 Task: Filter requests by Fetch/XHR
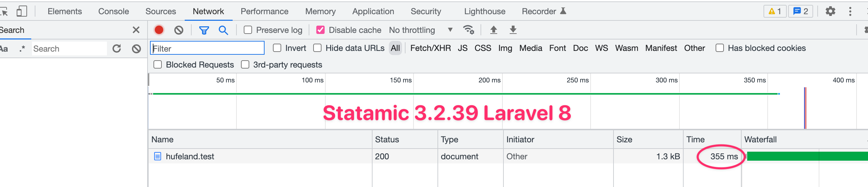[431, 48]
